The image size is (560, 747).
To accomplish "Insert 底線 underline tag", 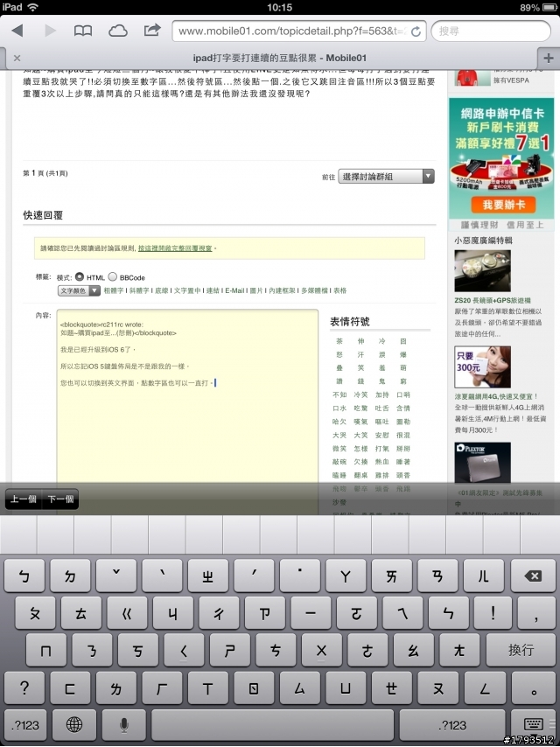I will coord(162,290).
